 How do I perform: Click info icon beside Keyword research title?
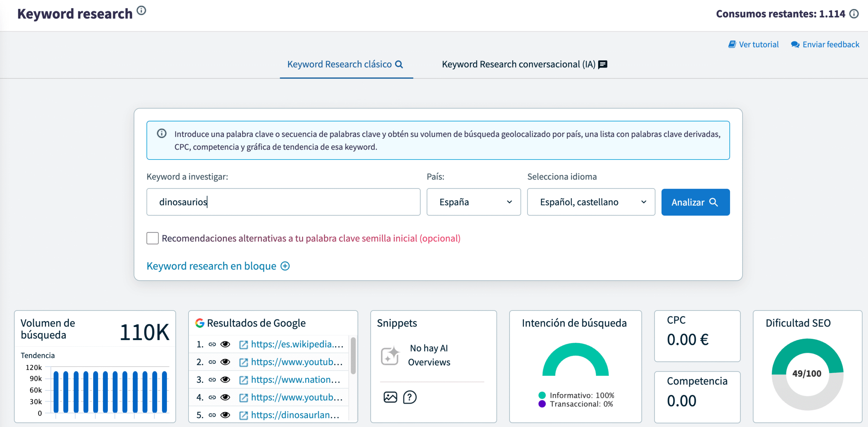141,11
